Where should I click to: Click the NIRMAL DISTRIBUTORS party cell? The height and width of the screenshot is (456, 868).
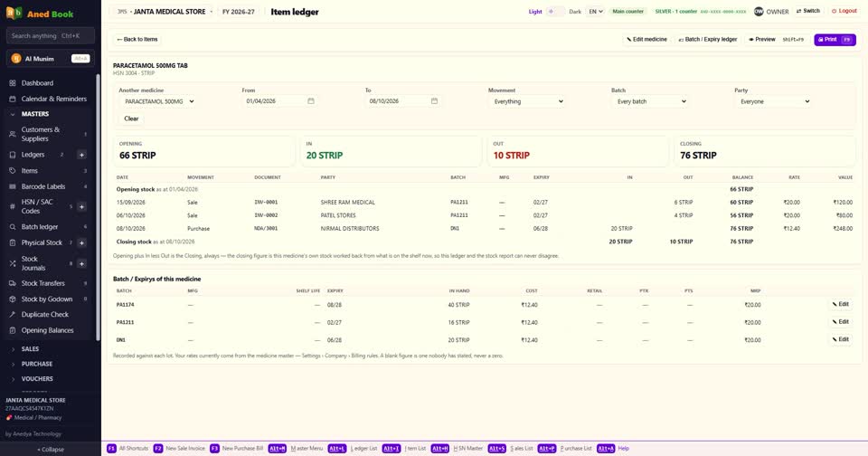click(x=350, y=228)
